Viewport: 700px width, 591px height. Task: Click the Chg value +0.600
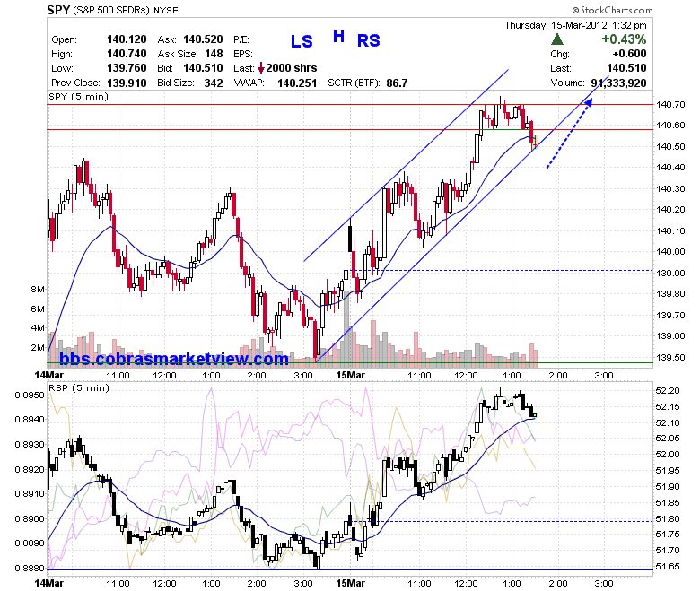point(629,54)
